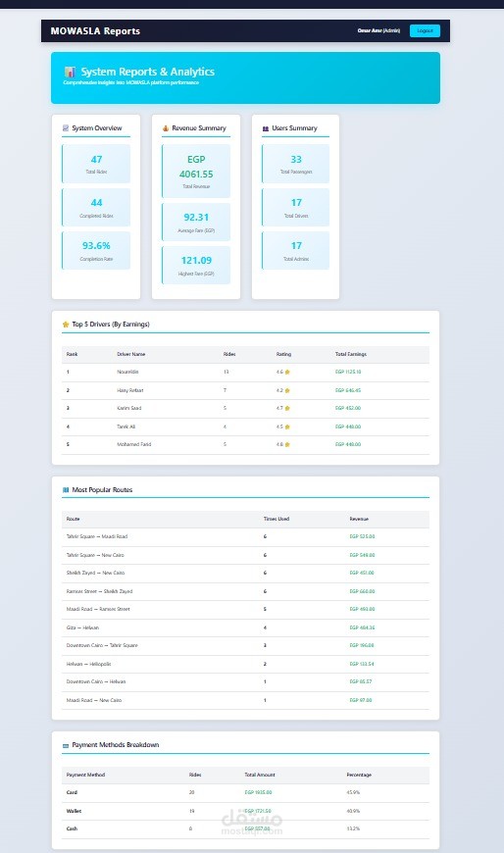
Task: Click the Total Earnings column header
Action: (x=351, y=354)
